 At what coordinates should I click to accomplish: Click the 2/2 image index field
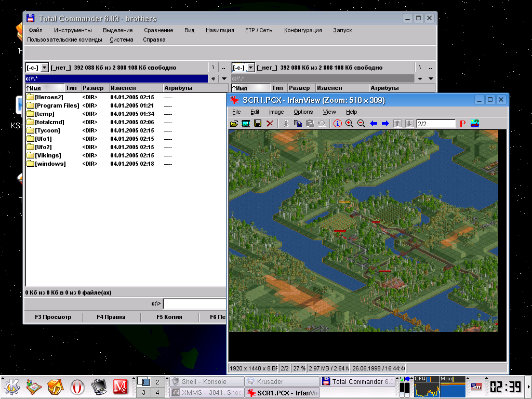pyautogui.click(x=436, y=124)
